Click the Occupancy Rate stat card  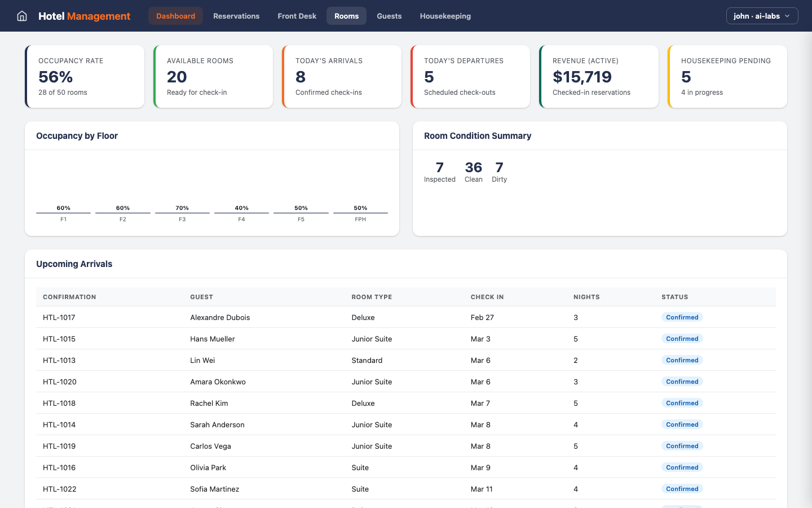tap(85, 76)
